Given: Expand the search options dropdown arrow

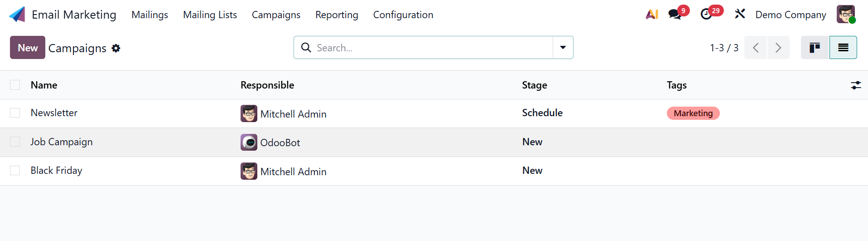Looking at the screenshot, I should click(563, 48).
